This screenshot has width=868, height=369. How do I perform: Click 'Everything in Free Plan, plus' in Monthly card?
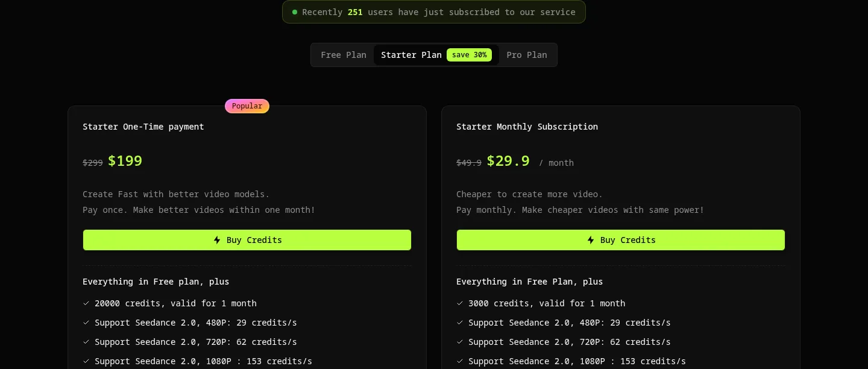tap(530, 282)
